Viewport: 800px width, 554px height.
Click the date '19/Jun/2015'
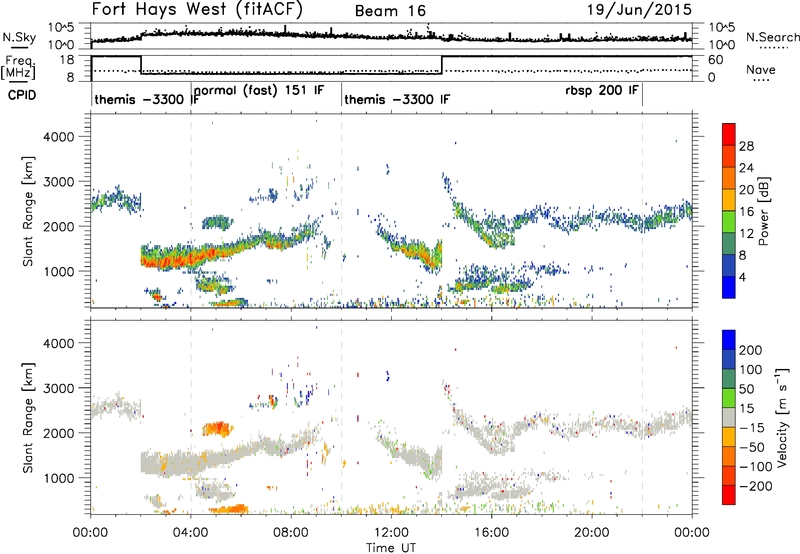click(x=639, y=9)
